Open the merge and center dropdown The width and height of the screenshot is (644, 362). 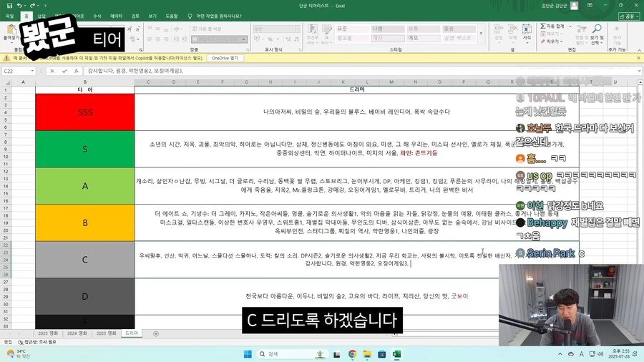(x=244, y=39)
